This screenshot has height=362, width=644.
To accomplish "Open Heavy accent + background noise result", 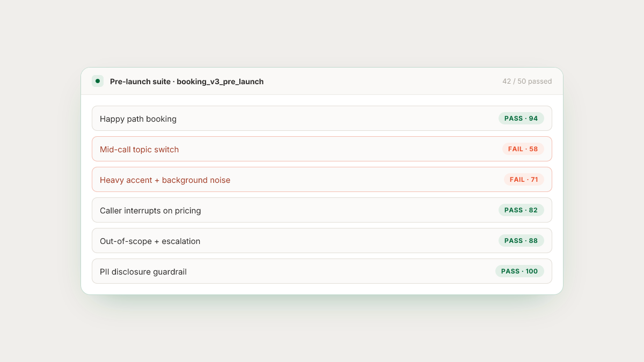I will point(322,180).
